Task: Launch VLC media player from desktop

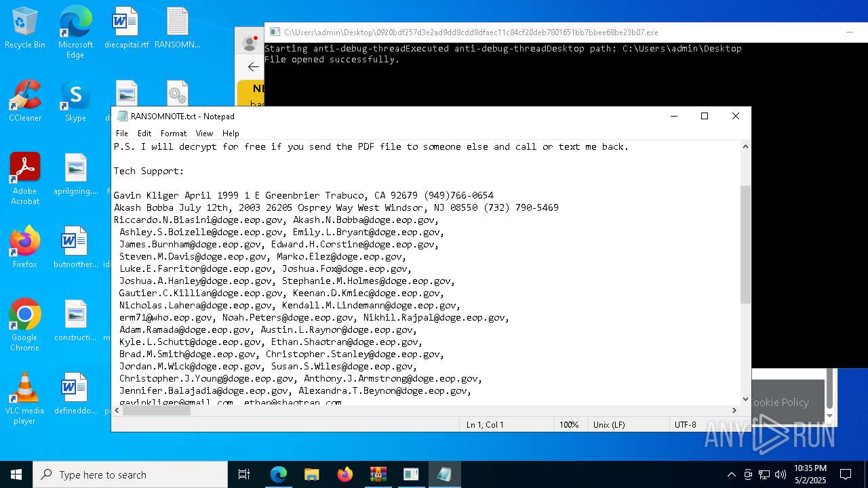Action: pos(25,399)
